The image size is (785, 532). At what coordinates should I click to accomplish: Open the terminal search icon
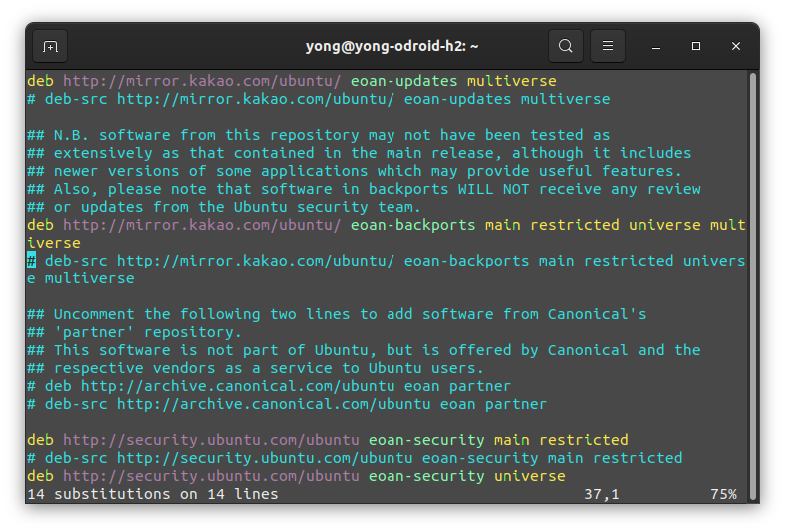(x=565, y=46)
